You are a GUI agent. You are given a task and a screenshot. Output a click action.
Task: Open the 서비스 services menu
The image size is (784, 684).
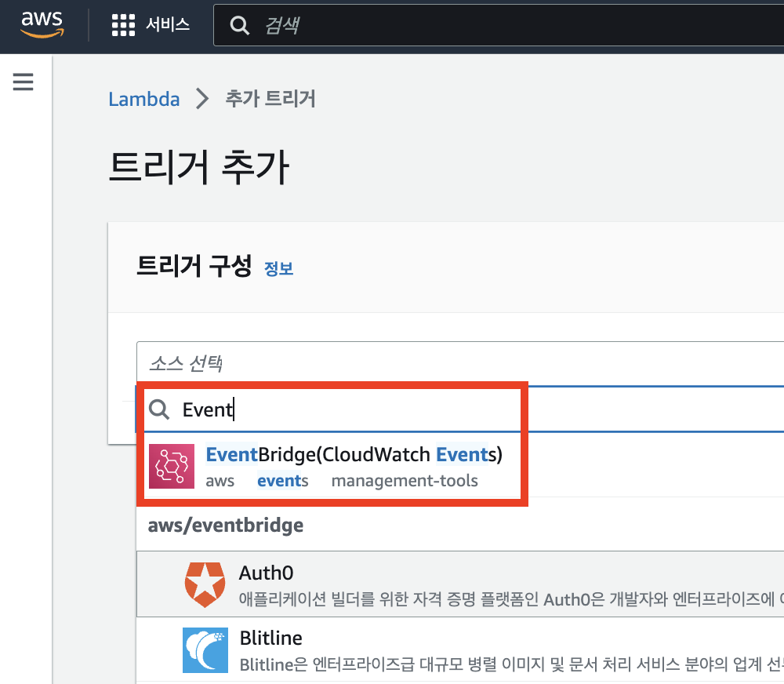click(x=168, y=24)
